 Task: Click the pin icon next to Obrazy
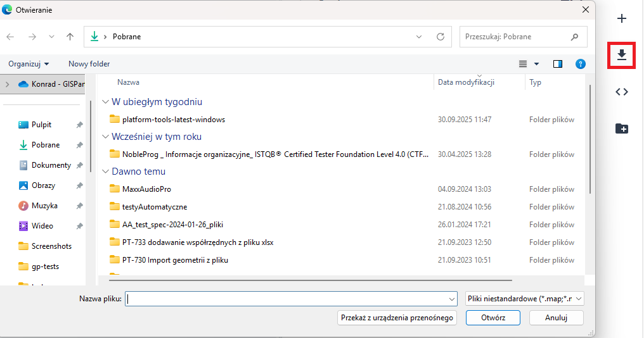pos(80,185)
